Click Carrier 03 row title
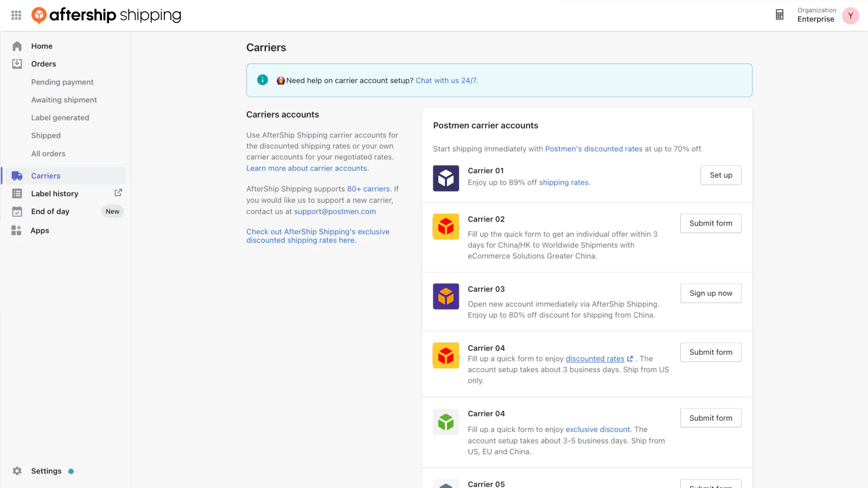This screenshot has height=488, width=868. click(486, 289)
